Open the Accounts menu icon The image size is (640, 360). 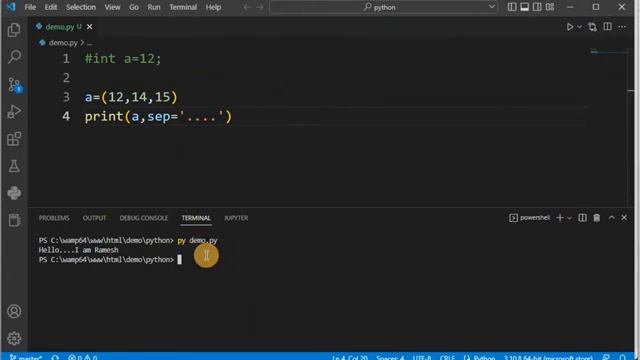pos(14,311)
